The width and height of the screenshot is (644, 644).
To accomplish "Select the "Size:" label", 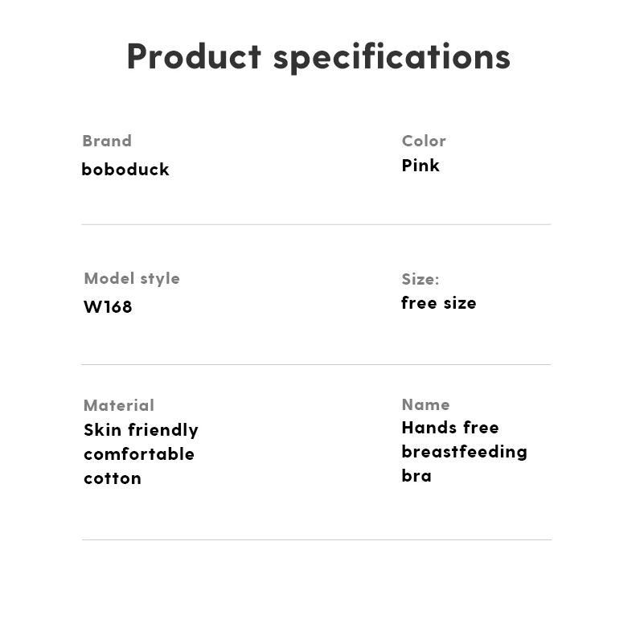I will click(x=420, y=279).
